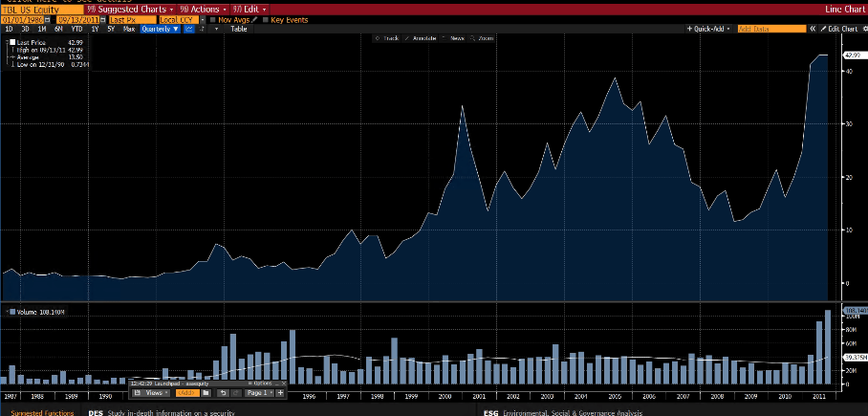Click the line chart type icon
Viewport: 868px width, 416px height.
[x=188, y=30]
